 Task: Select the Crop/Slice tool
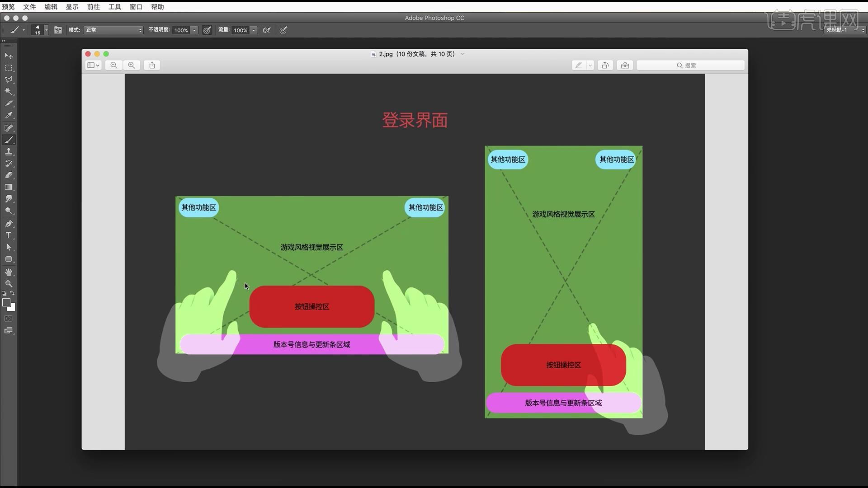pyautogui.click(x=9, y=103)
